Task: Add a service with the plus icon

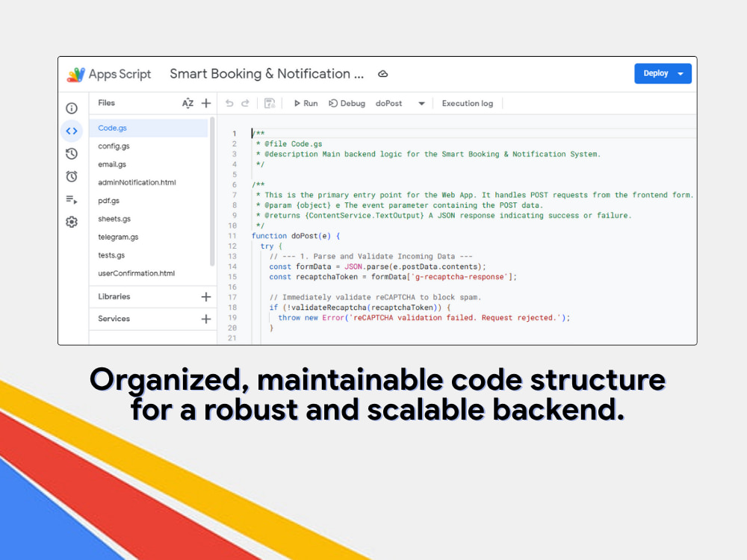Action: point(206,319)
